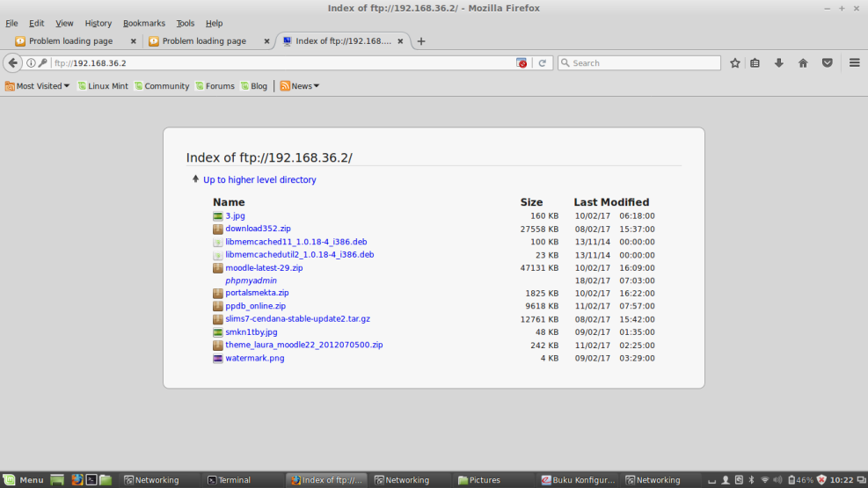Screen dimensions: 868x488
Task: Switch to Terminal in taskbar
Action: coord(243,480)
